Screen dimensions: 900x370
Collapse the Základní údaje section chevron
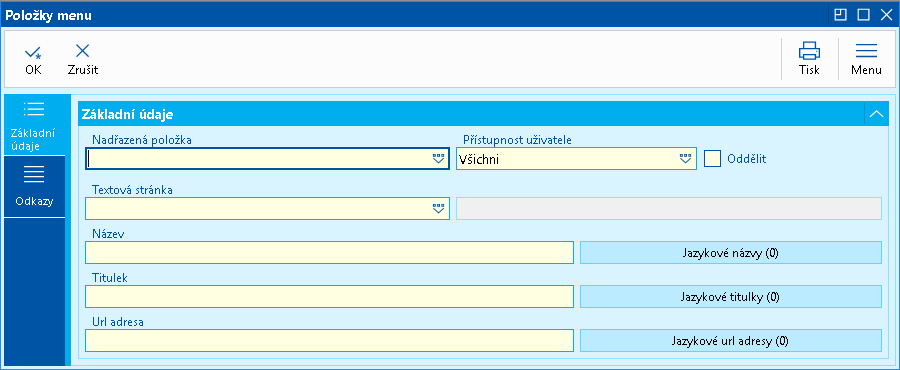(876, 114)
